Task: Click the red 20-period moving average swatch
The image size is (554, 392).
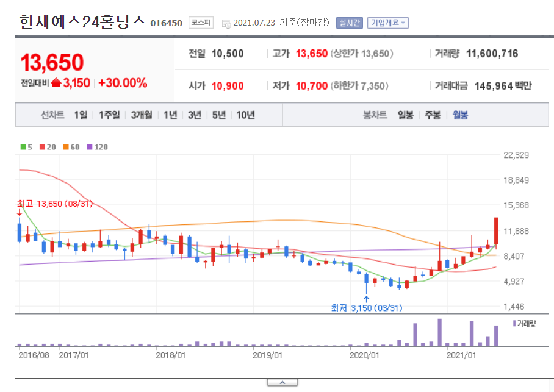Action: click(x=42, y=147)
